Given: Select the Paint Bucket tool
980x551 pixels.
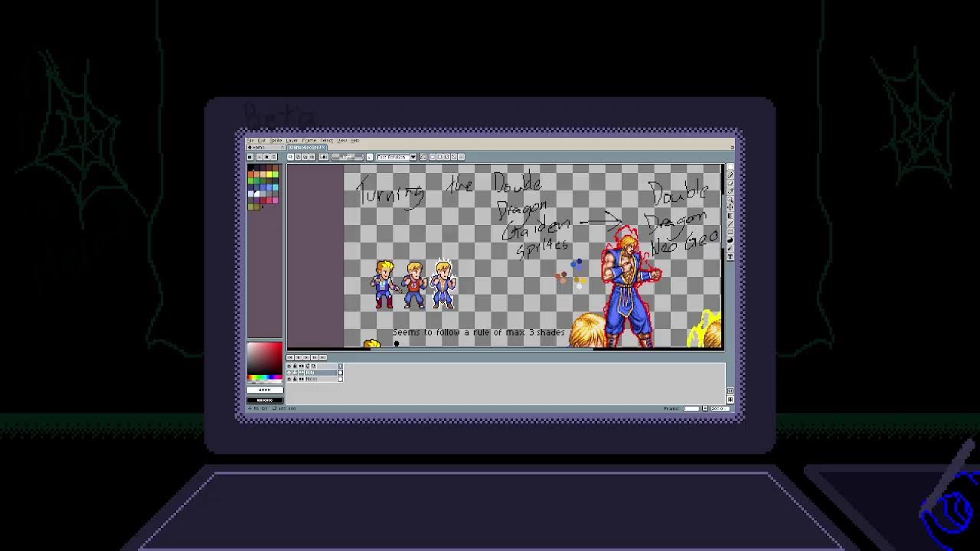Looking at the screenshot, I should [x=730, y=216].
